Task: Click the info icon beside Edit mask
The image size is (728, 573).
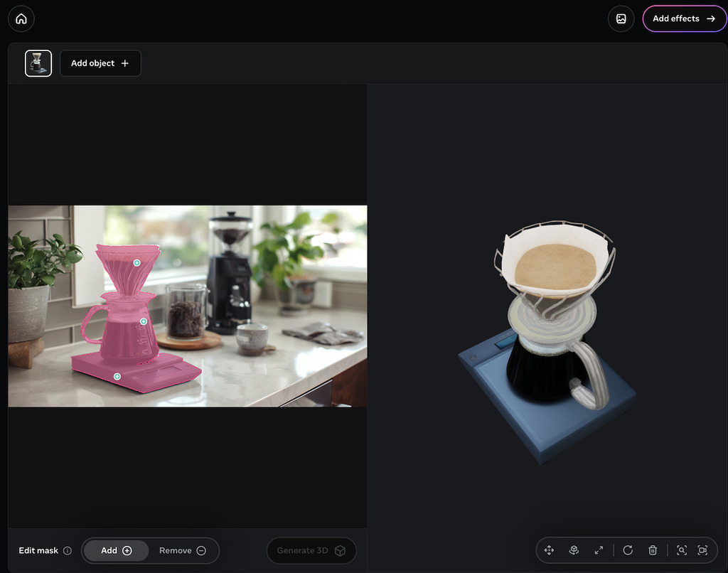Action: (x=68, y=550)
